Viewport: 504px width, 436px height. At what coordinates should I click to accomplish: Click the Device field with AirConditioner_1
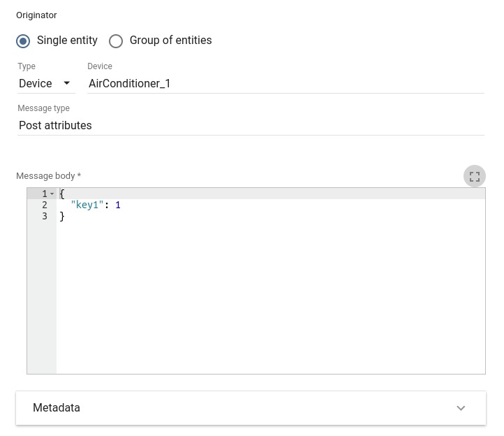[286, 83]
